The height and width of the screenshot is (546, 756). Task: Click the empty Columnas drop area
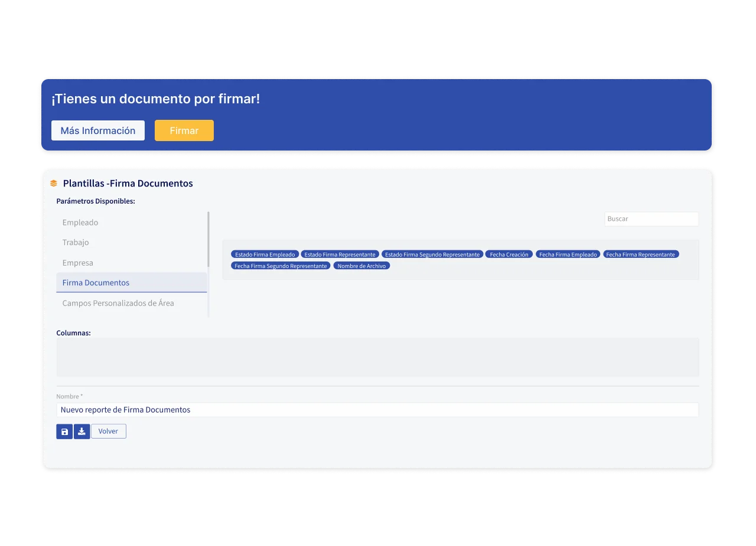378,357
